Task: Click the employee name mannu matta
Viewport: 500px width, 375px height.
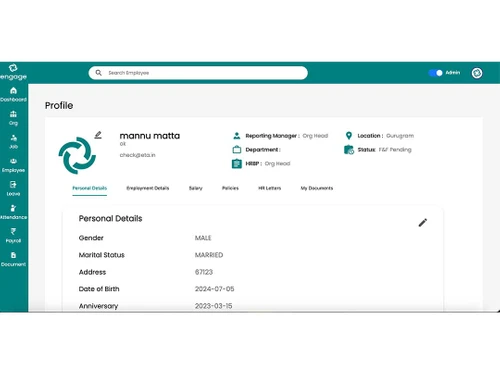Action: pyautogui.click(x=150, y=136)
